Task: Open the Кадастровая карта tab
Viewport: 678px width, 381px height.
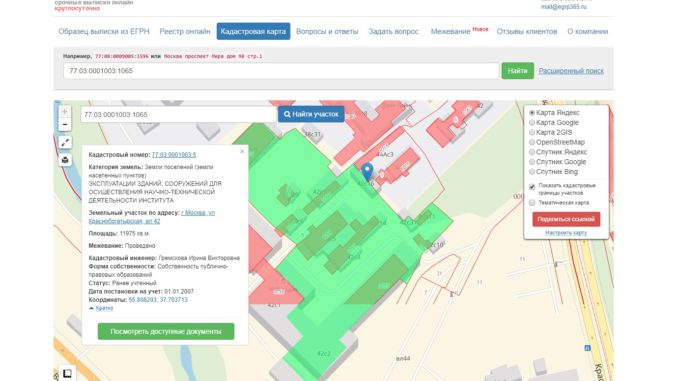Action: tap(253, 31)
